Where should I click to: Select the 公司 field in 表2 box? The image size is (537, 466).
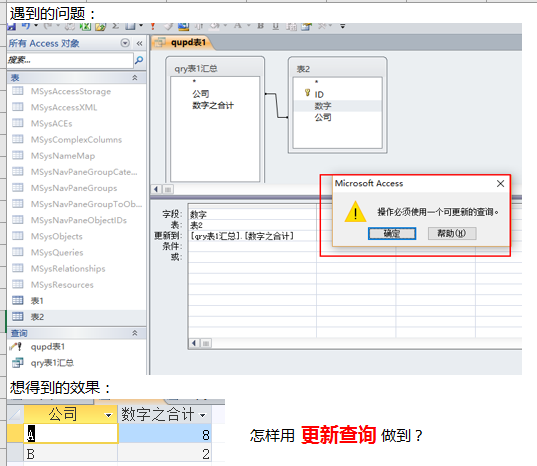tap(323, 117)
